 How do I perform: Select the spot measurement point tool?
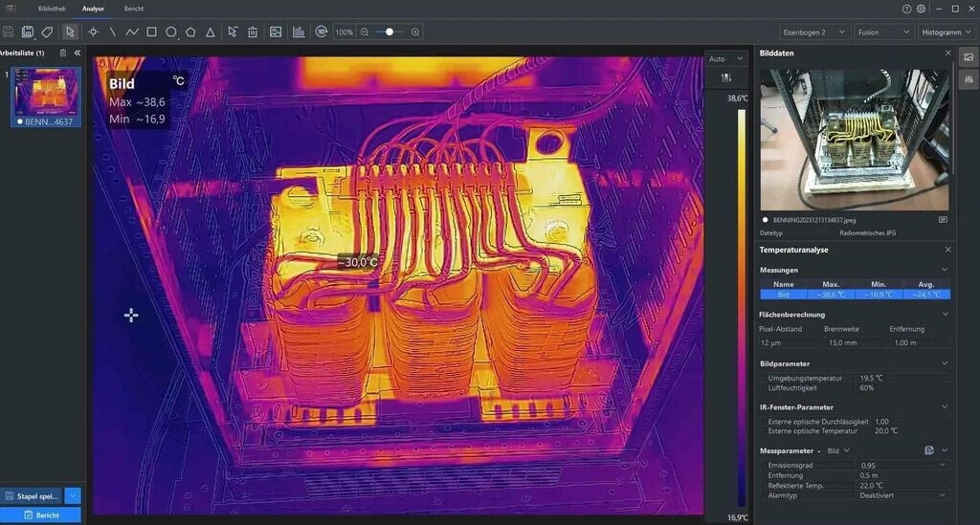(93, 32)
